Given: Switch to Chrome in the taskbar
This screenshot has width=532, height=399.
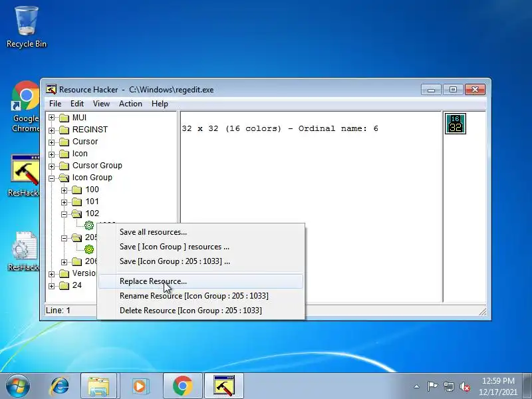Looking at the screenshot, I should 182,386.
